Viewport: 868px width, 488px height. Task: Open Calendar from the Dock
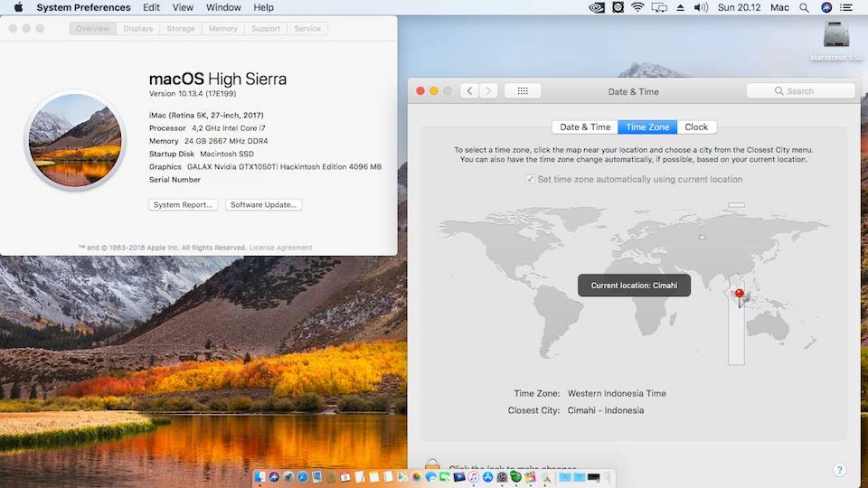pyautogui.click(x=344, y=476)
